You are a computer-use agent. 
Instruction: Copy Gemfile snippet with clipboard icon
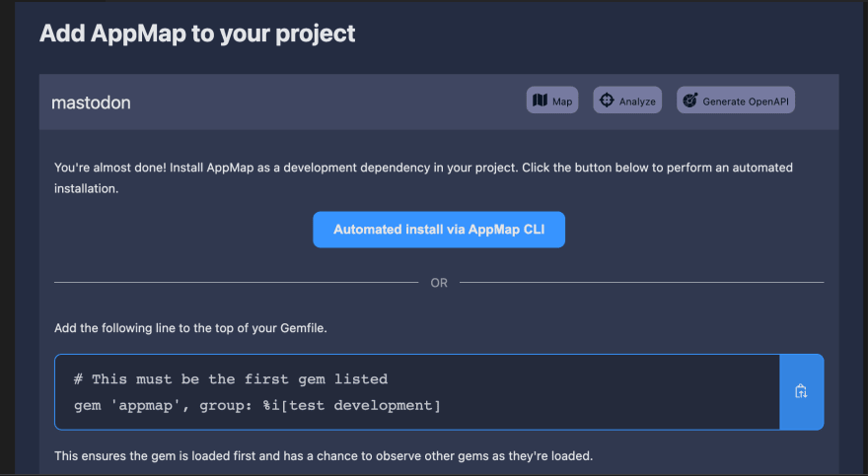(802, 392)
